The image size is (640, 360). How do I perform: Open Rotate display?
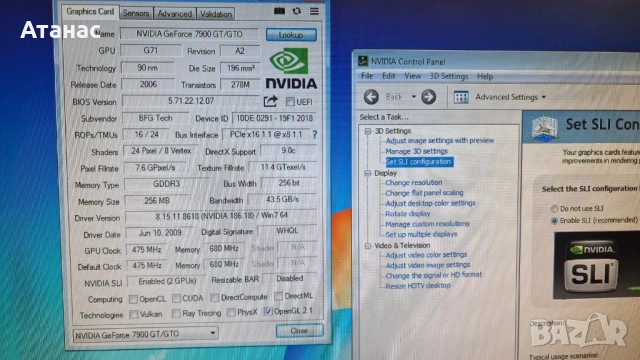click(407, 213)
